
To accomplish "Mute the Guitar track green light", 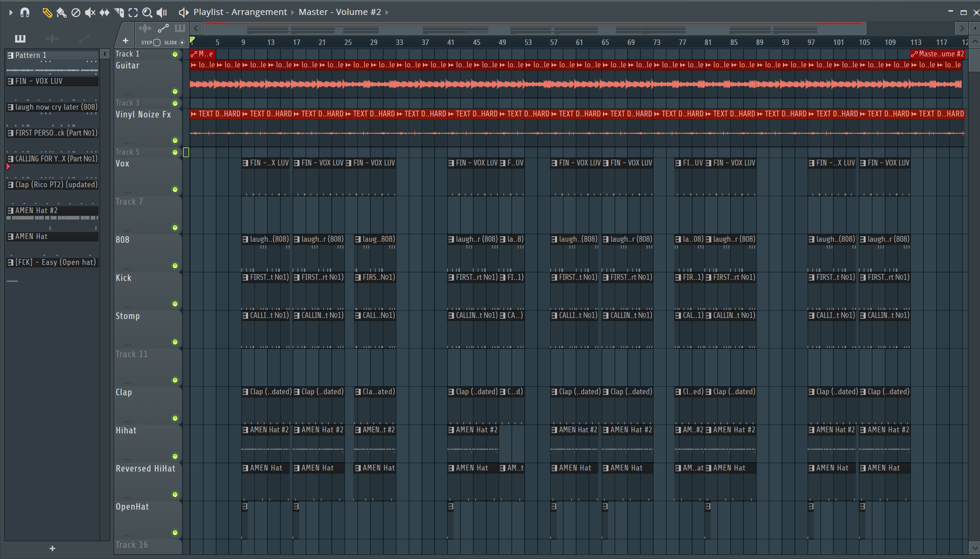I will [175, 91].
